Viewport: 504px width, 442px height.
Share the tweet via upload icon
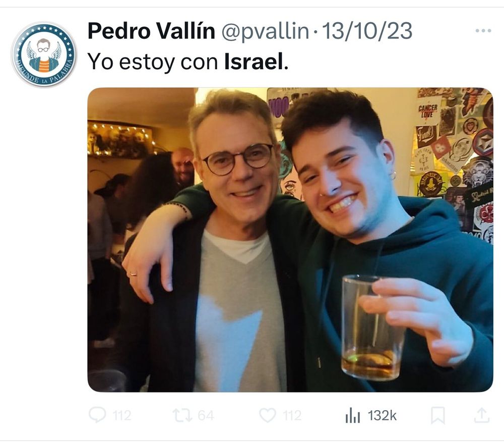(481, 415)
